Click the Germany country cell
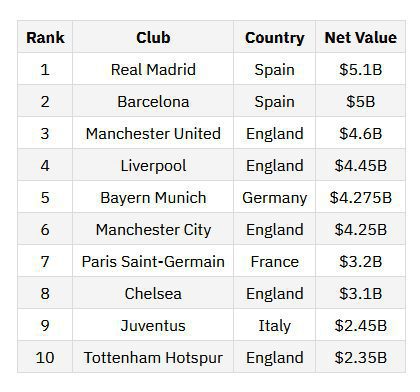 (274, 197)
